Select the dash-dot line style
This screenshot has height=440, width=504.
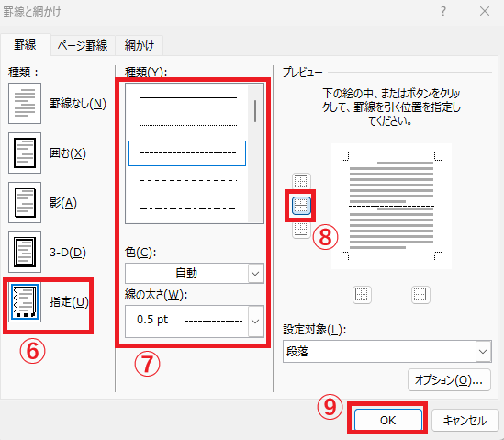188,208
